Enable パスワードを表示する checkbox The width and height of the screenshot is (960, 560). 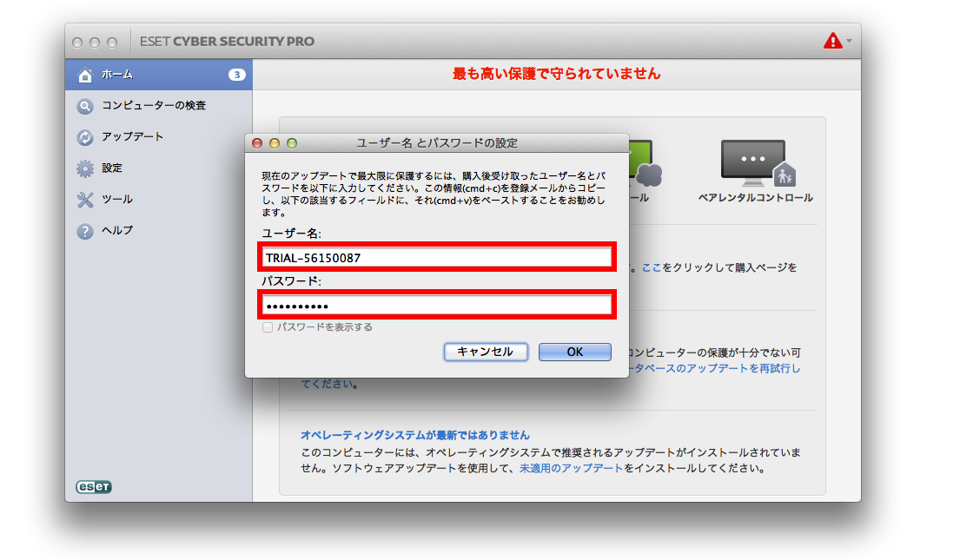[268, 327]
